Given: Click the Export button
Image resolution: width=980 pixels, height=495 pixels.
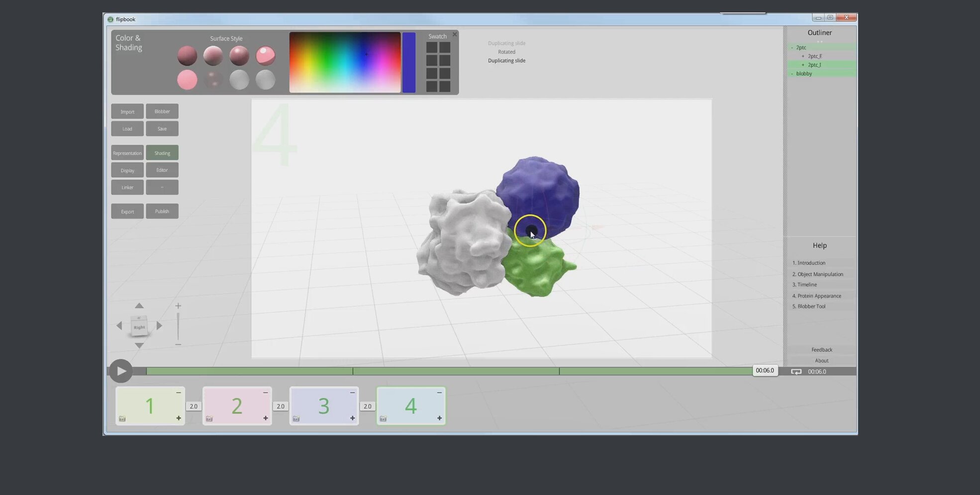Looking at the screenshot, I should point(127,212).
